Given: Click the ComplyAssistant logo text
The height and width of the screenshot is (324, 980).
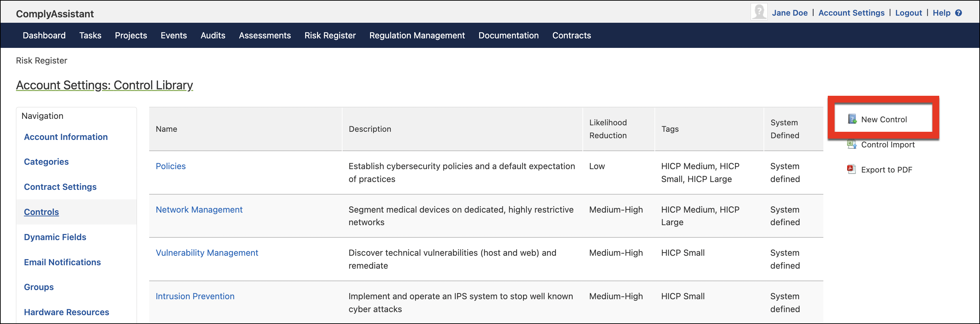Looking at the screenshot, I should pos(55,14).
